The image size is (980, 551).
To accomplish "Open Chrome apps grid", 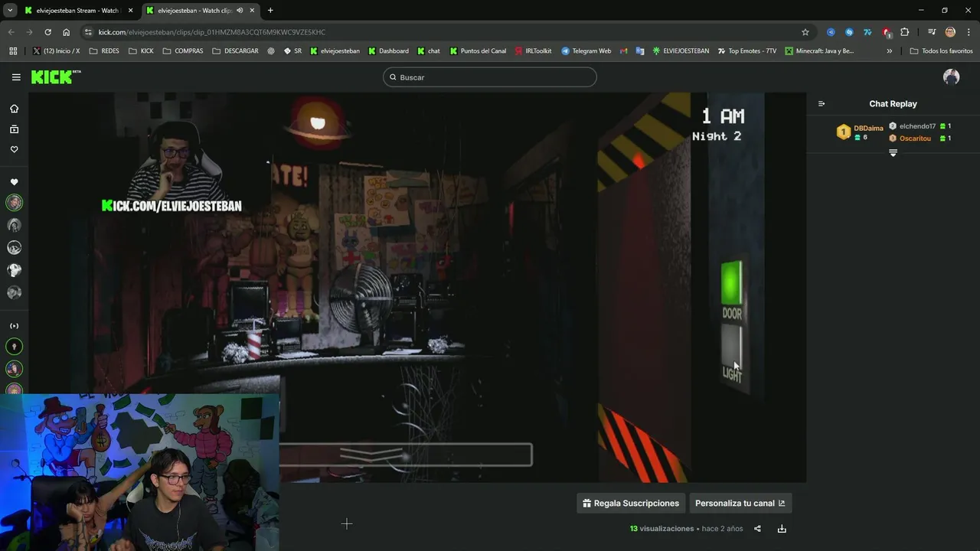I will tap(13, 51).
